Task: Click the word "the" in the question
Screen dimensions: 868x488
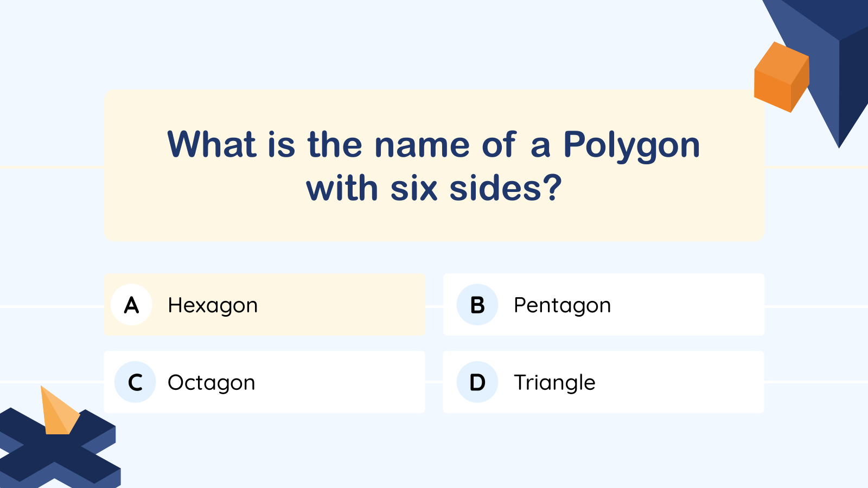Action: point(335,145)
